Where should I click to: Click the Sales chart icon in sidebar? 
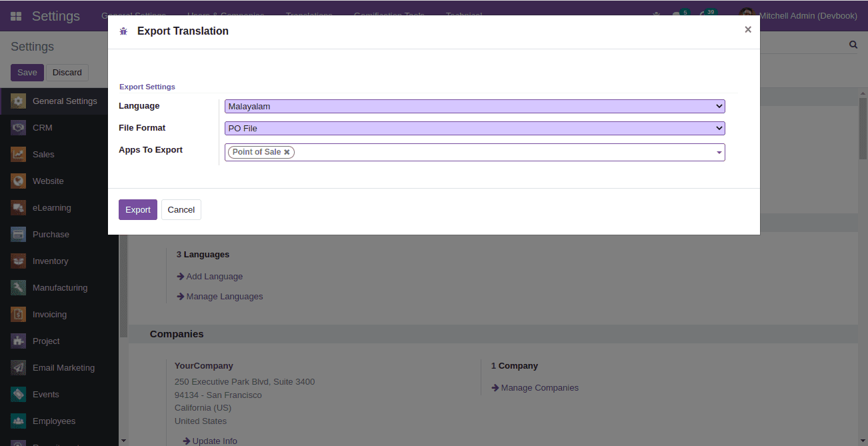point(18,155)
